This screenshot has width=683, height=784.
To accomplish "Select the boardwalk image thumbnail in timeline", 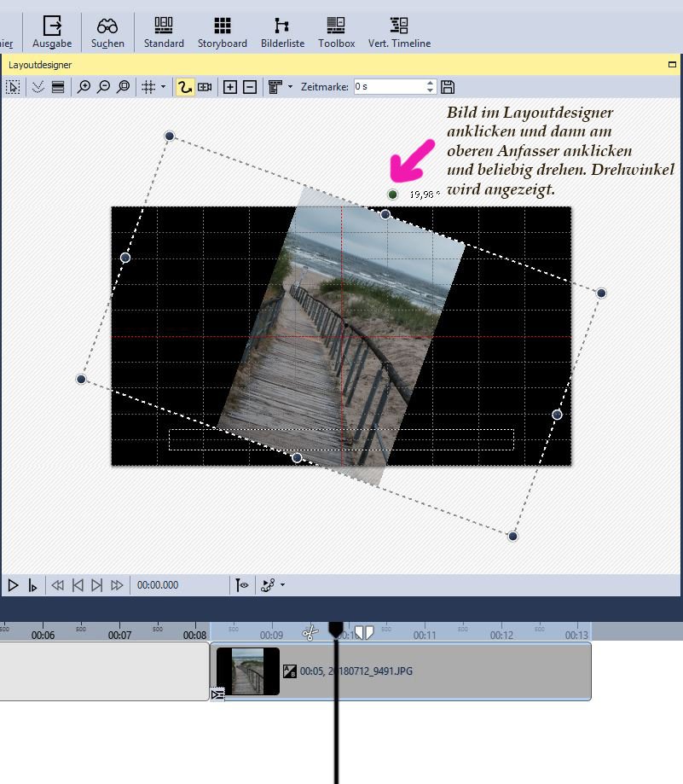I will (x=247, y=671).
